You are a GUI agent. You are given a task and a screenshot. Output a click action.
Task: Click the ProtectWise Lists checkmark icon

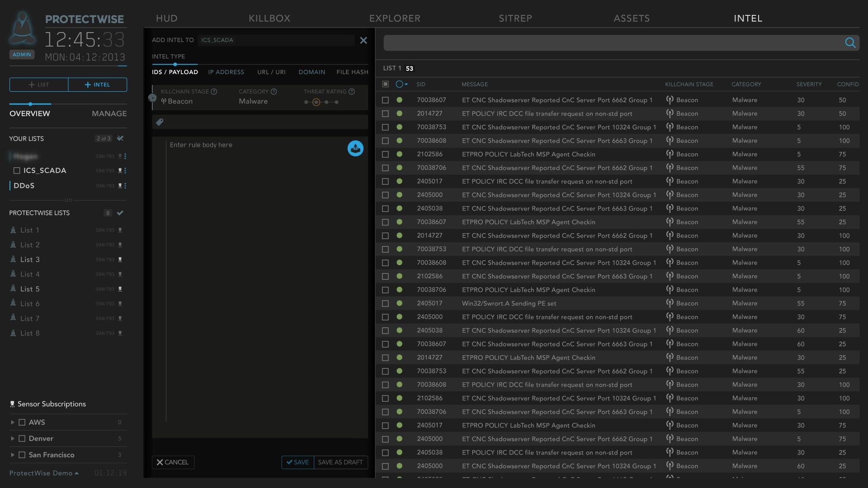(x=120, y=213)
